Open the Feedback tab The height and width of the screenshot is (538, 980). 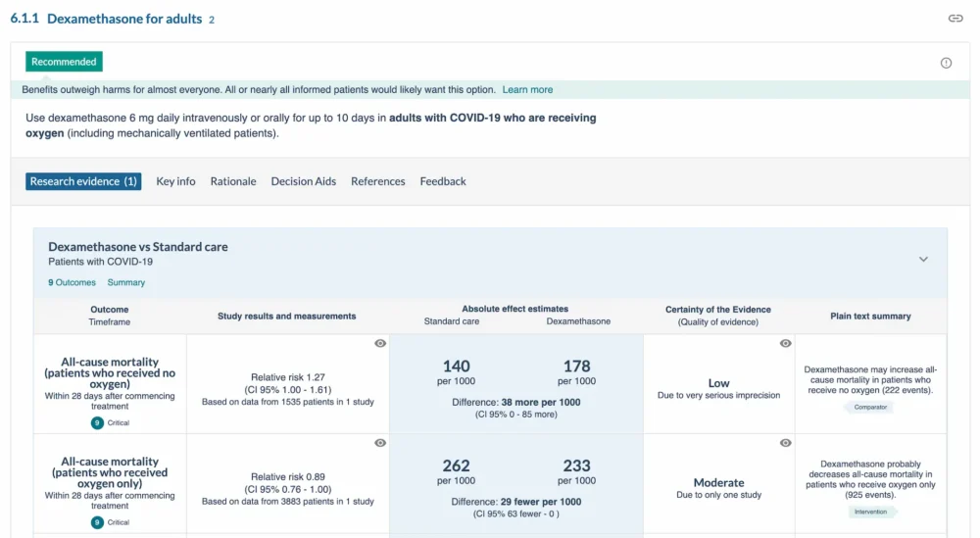point(443,181)
